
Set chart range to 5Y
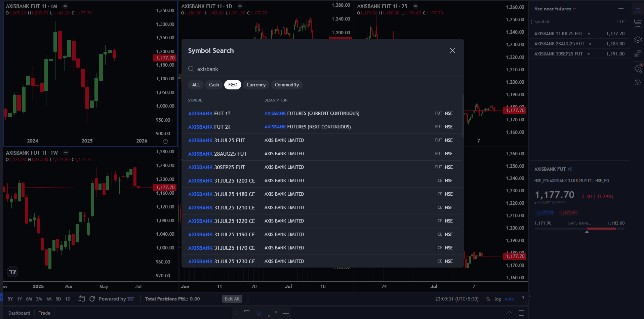coord(10,299)
